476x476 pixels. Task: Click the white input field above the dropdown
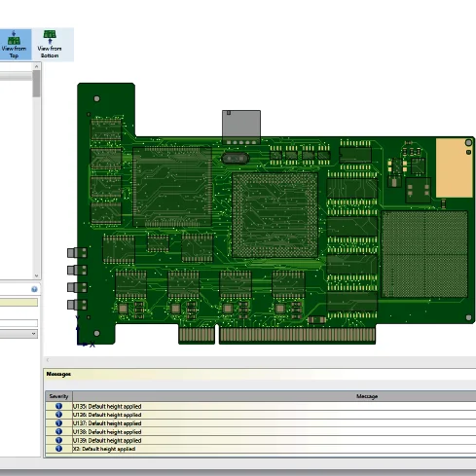point(18,323)
